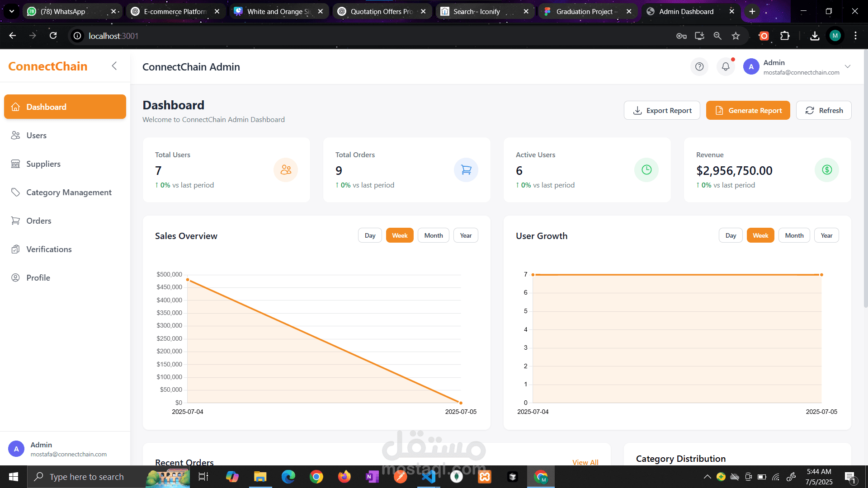Switch to the Admin Dashboard browser tab
The height and width of the screenshot is (488, 868).
coord(685,11)
